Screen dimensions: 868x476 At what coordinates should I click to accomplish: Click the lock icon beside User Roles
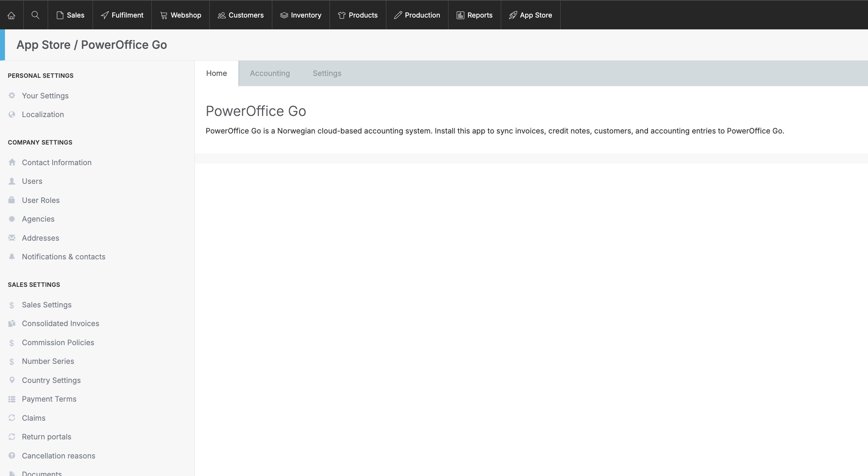click(12, 200)
